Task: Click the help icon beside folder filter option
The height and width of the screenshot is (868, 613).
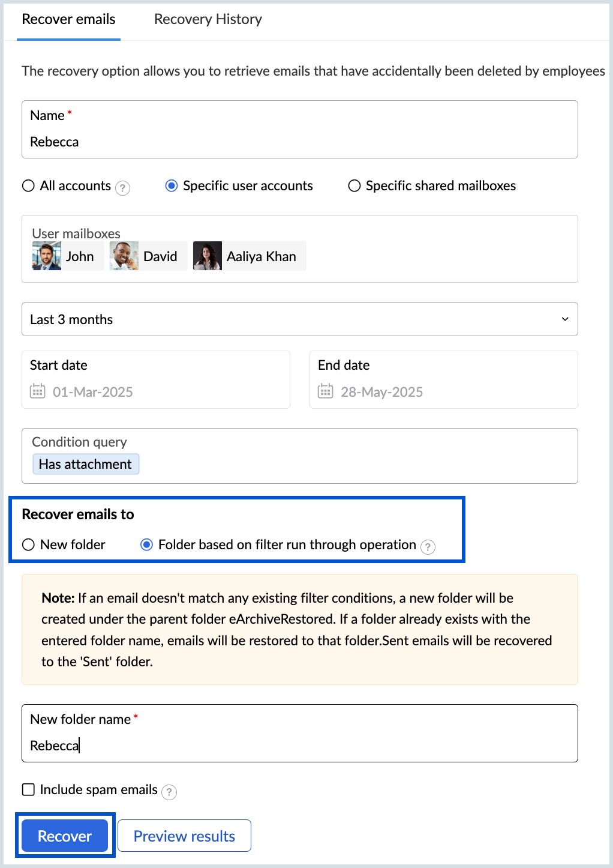Action: (428, 547)
